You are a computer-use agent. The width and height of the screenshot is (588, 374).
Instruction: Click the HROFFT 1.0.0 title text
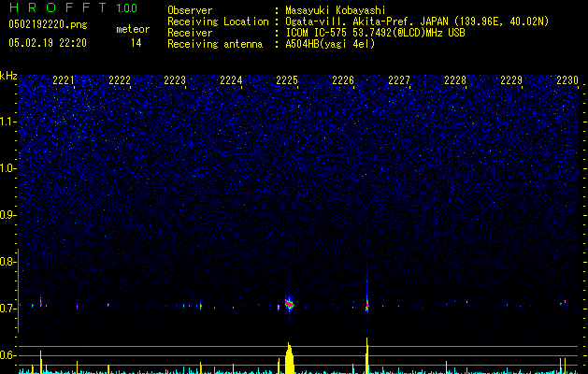pos(74,7)
